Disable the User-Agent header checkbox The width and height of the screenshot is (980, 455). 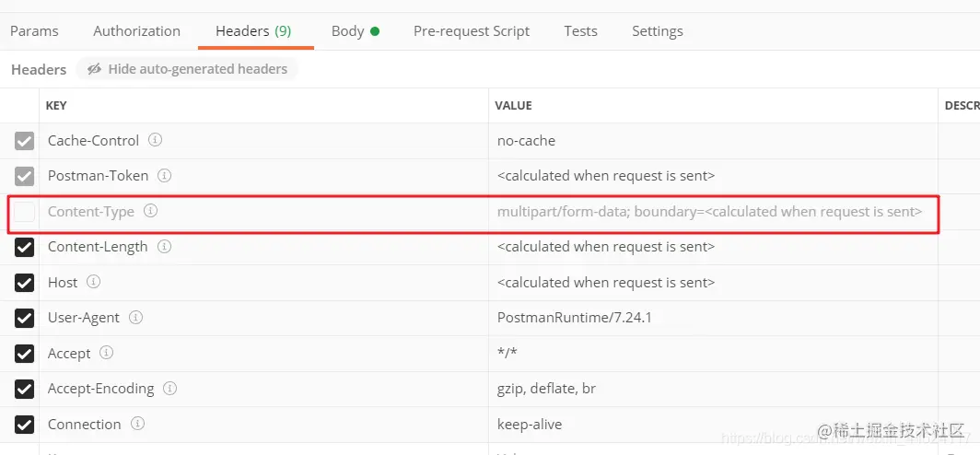pos(25,319)
